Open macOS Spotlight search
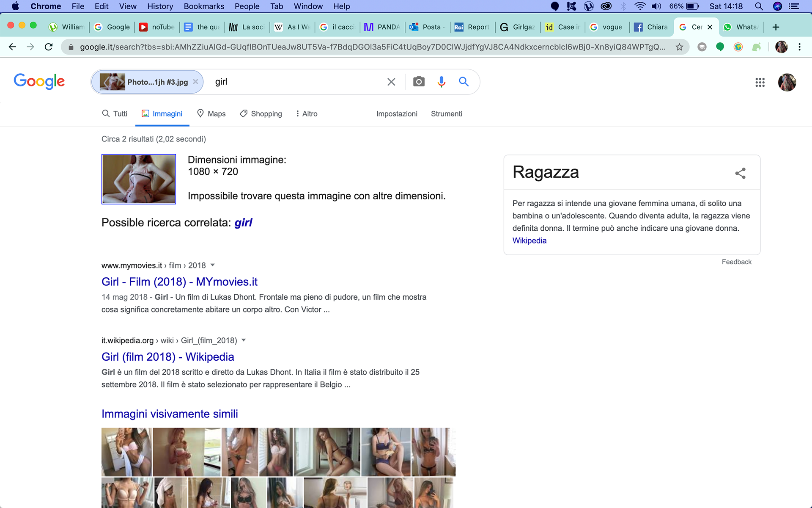812x508 pixels. [x=759, y=6]
